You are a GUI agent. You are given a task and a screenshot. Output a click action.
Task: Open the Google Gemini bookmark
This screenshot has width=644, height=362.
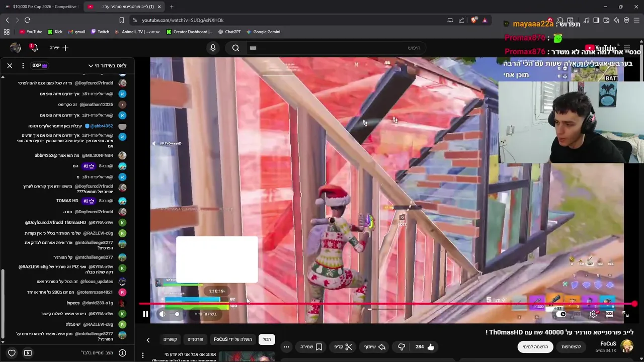(263, 32)
